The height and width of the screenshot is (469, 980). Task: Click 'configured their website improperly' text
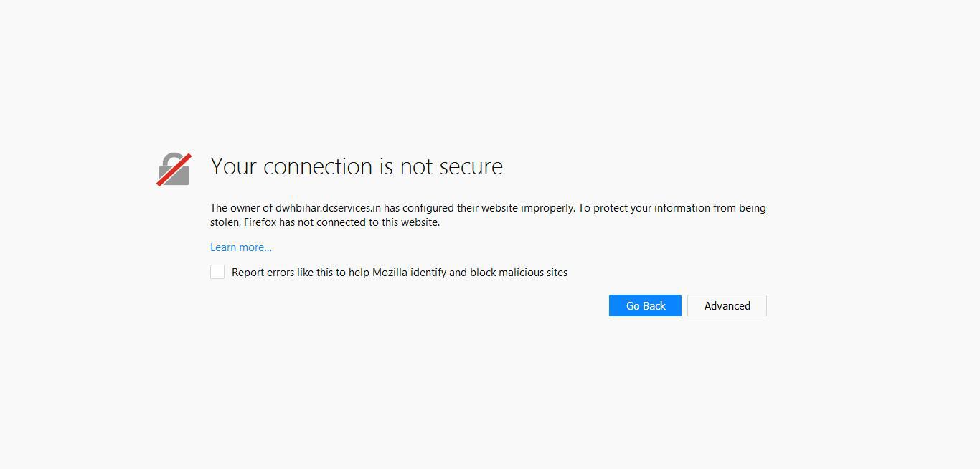(x=489, y=208)
